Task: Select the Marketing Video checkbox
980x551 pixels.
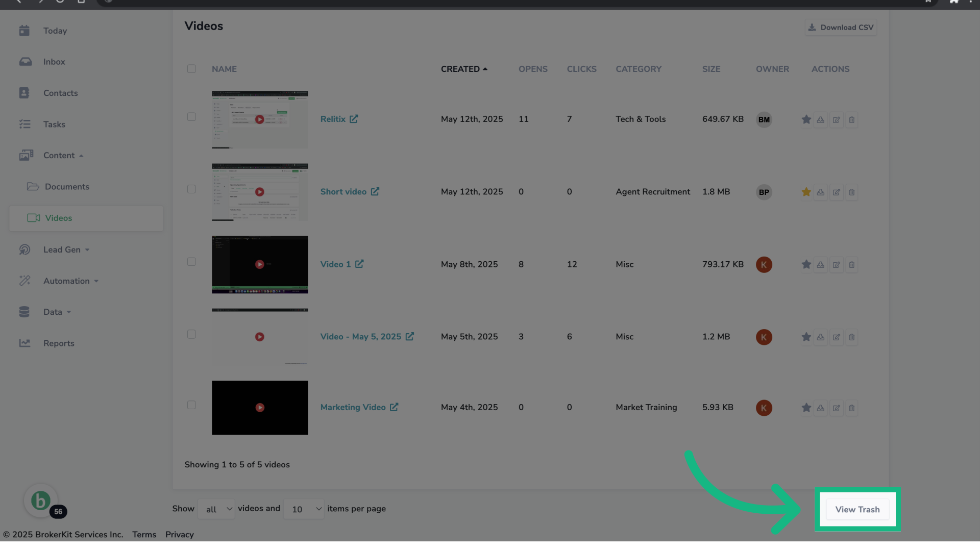Action: [191, 405]
